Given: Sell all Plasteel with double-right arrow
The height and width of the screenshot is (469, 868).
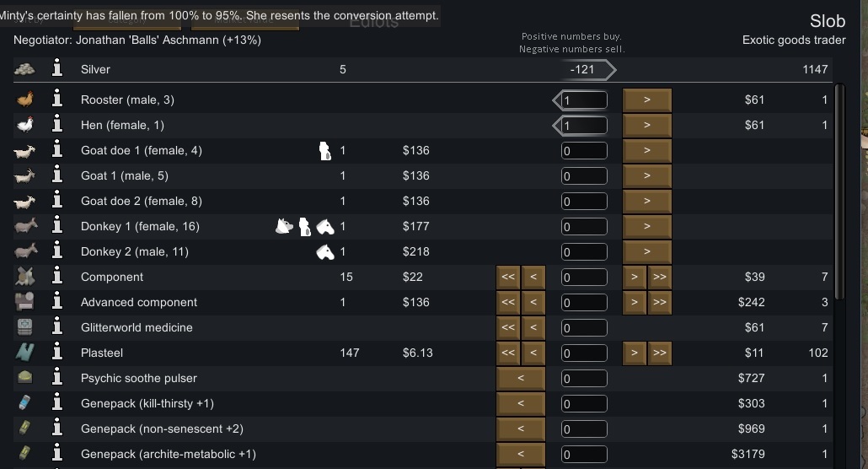Looking at the screenshot, I should coord(660,353).
